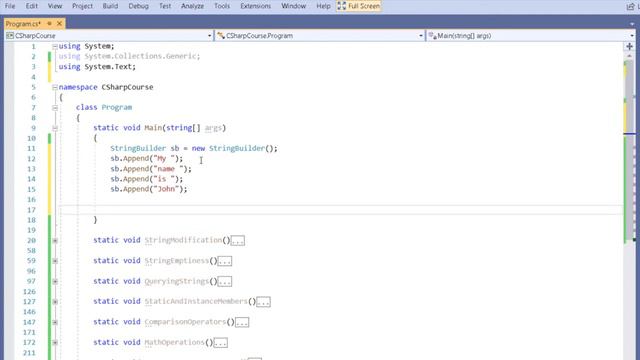Click the 'Program' class name
Screen dimensions: 640x360
[117, 107]
